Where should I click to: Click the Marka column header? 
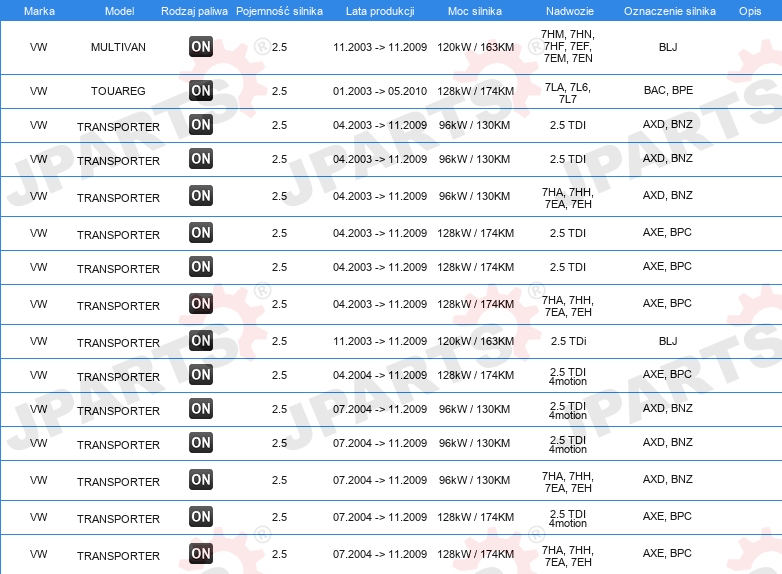coord(39,11)
